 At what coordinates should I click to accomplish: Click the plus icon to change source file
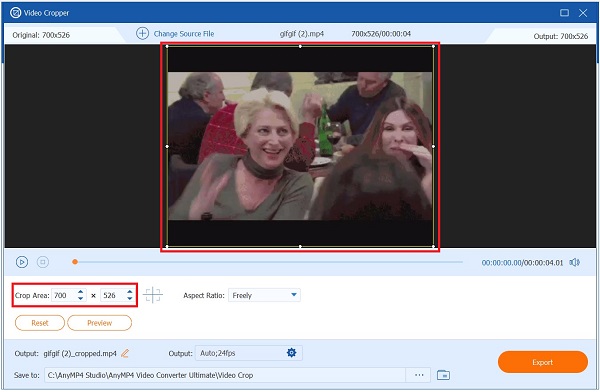(142, 34)
